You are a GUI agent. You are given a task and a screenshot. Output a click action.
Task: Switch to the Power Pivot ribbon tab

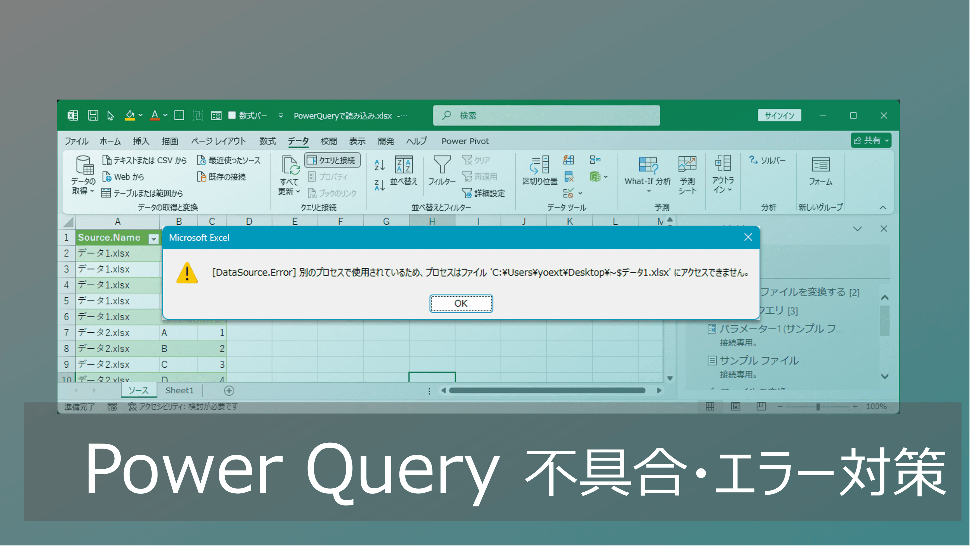[465, 141]
